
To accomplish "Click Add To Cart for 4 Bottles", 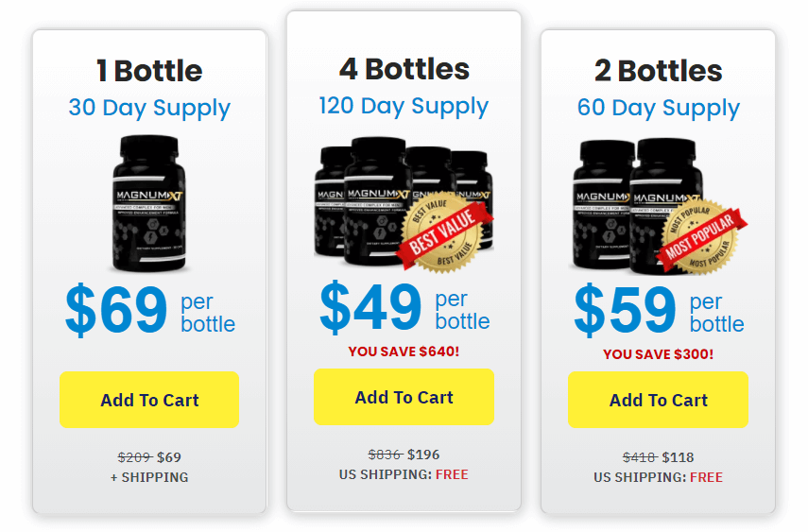I will coord(404,397).
